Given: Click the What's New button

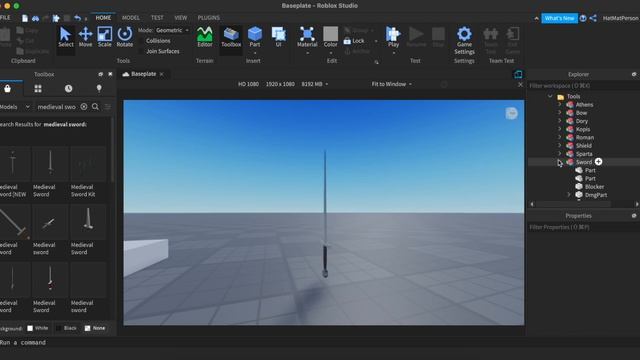Looking at the screenshot, I should 559,18.
